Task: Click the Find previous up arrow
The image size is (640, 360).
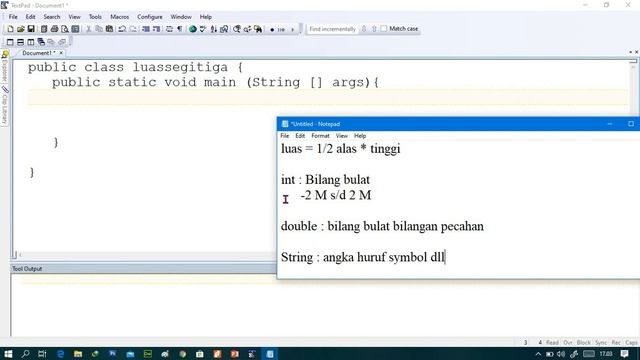Action: tap(374, 29)
